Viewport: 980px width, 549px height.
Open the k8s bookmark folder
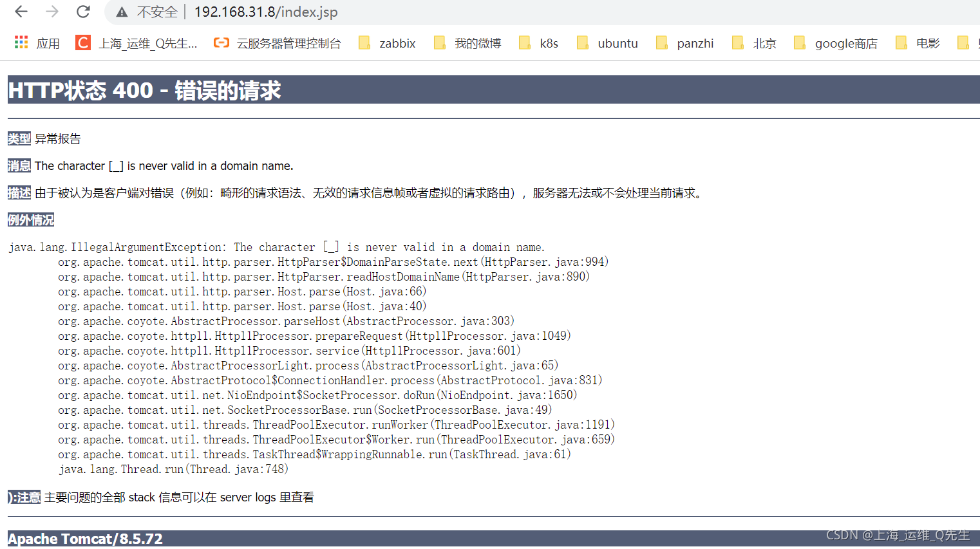coord(538,43)
